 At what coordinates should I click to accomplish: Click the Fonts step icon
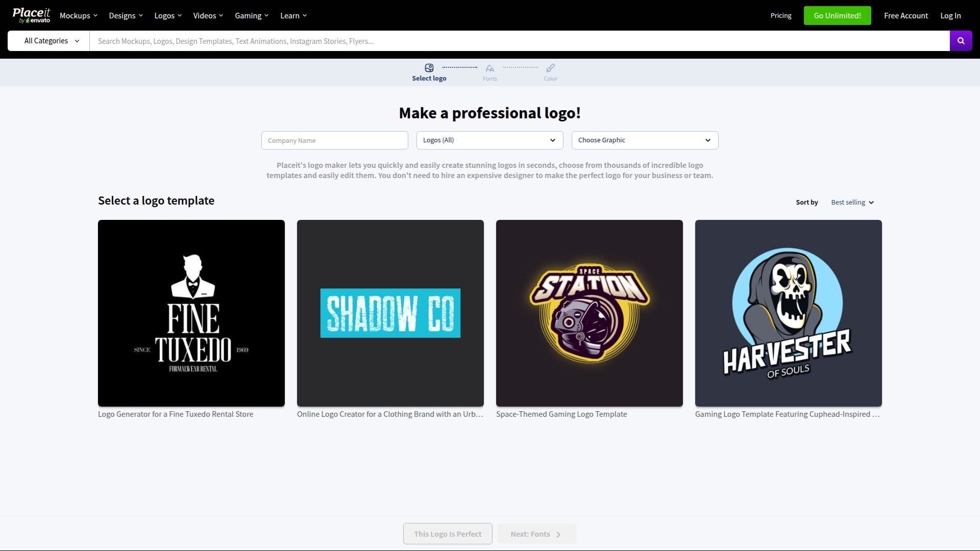pos(490,68)
